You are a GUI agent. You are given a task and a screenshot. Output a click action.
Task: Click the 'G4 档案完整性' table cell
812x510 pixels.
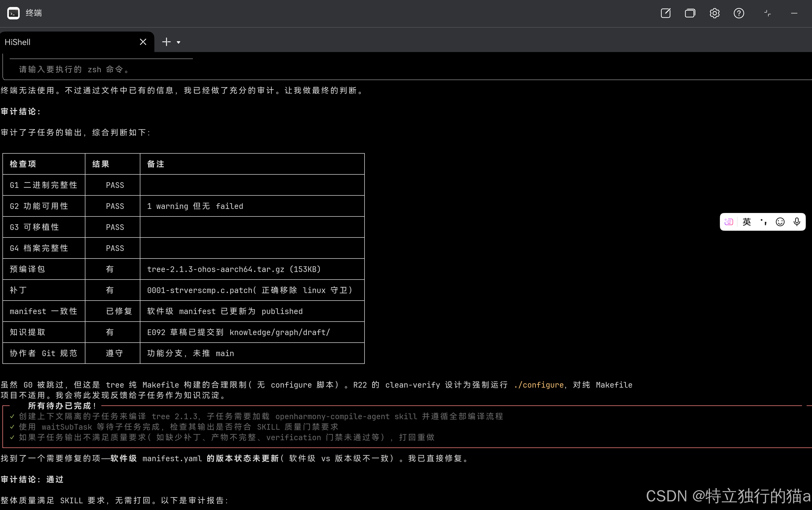coord(44,248)
